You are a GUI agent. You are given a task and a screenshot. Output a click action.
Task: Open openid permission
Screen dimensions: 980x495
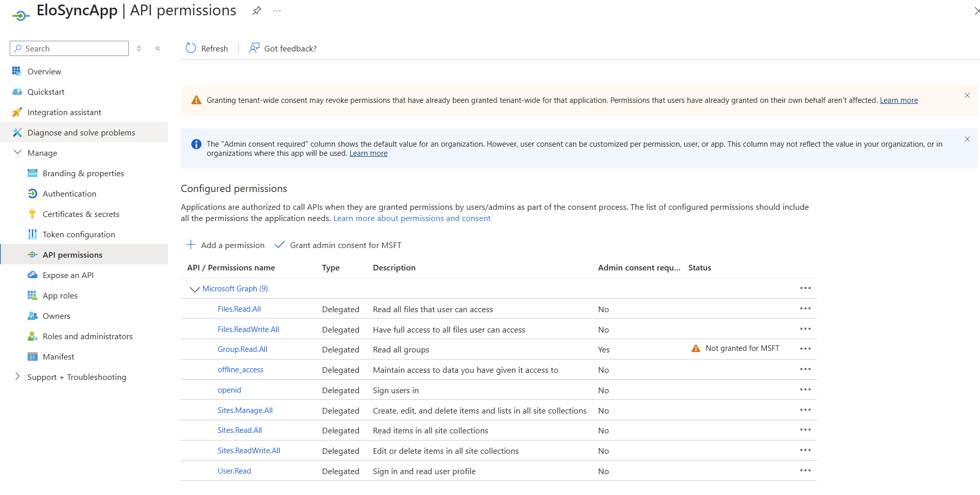[229, 390]
